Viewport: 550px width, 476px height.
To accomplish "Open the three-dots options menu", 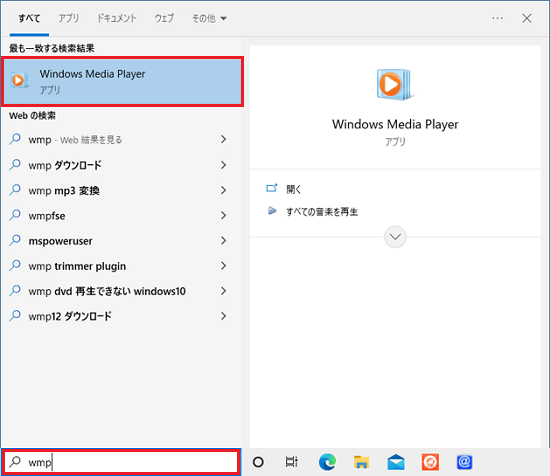I will pos(497,18).
